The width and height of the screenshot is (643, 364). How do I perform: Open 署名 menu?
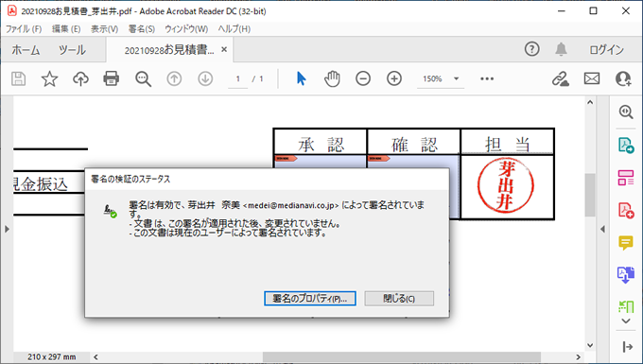[x=142, y=29]
